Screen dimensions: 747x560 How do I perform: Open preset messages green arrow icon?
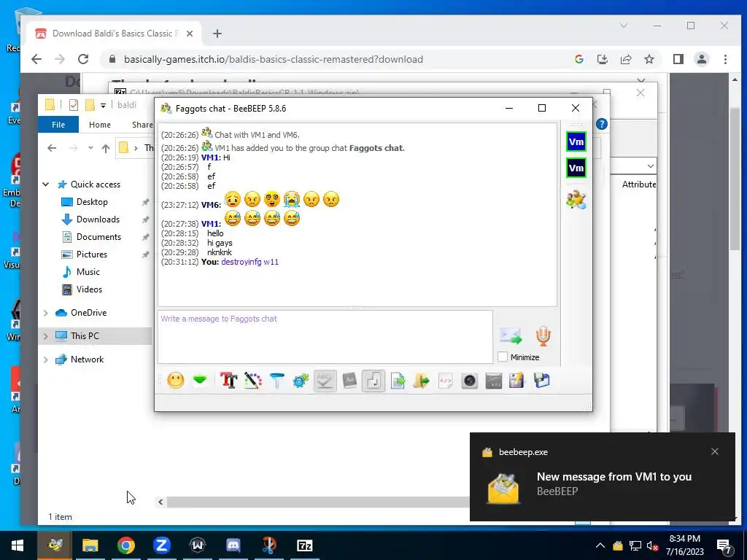click(200, 381)
